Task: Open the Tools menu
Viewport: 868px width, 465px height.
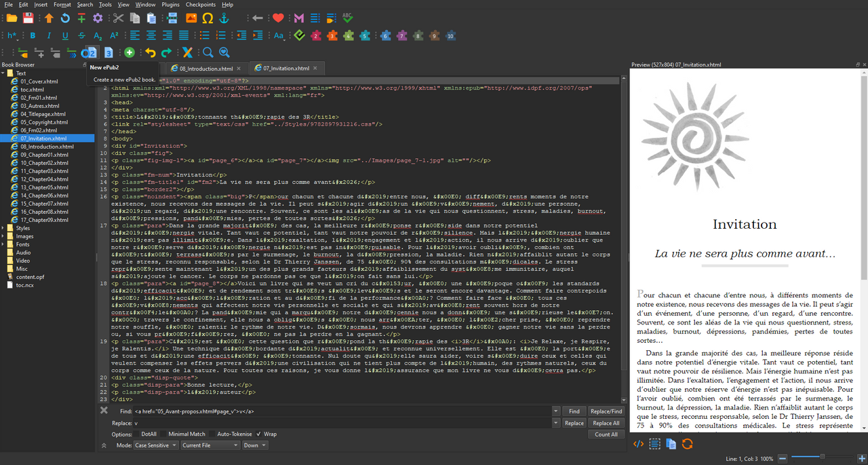Action: 105,5
